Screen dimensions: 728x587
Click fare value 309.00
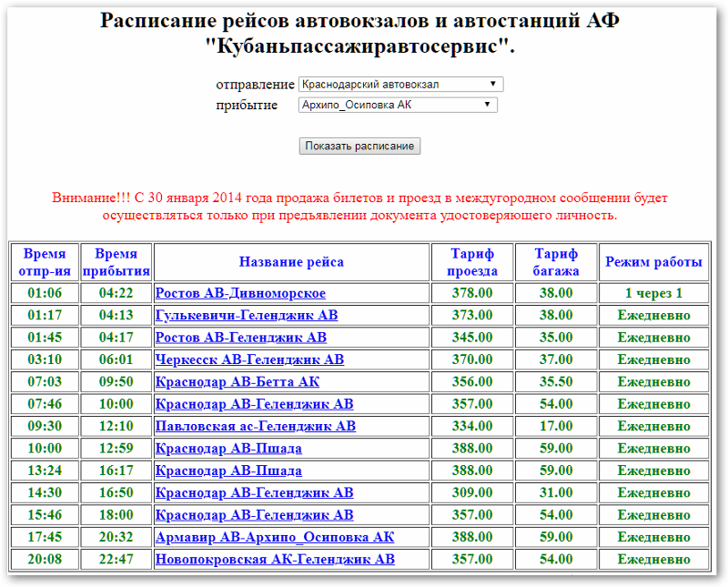tap(472, 492)
